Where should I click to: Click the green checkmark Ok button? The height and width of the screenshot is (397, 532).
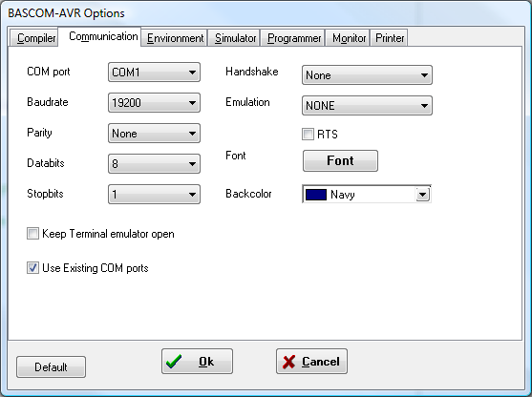[x=197, y=362]
